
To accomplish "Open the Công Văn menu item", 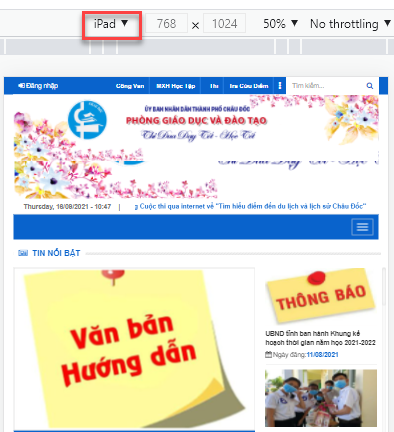I will click(130, 86).
